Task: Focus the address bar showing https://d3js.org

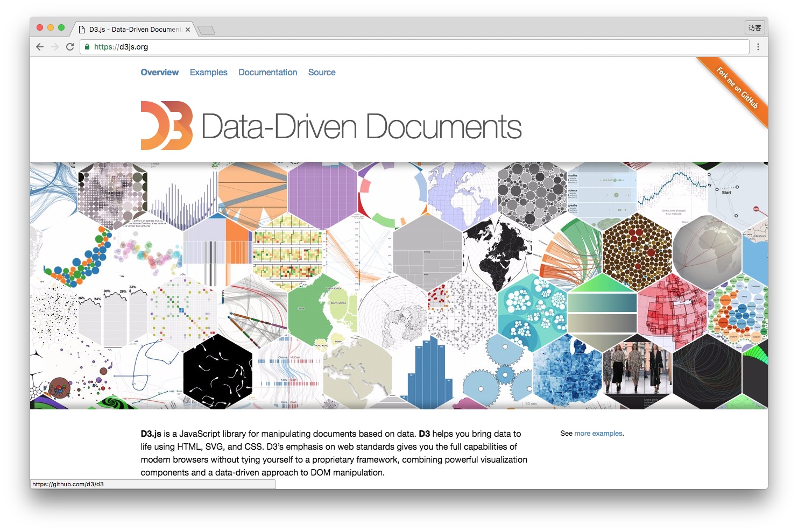Action: click(414, 47)
